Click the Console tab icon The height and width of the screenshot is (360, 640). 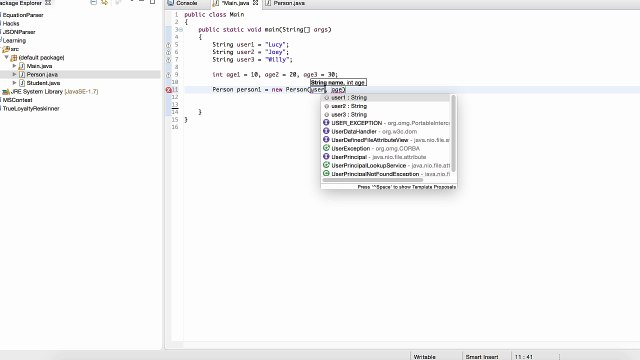point(170,3)
